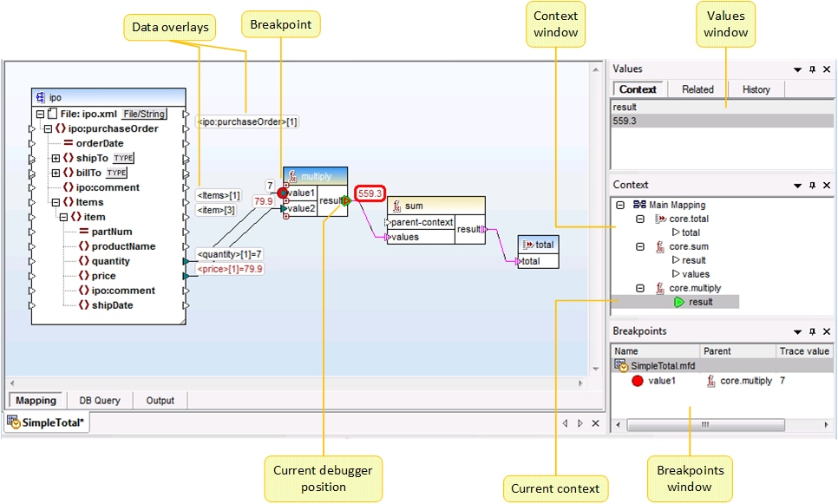The image size is (838, 504).
Task: Click the SimpleTotal.mfd file icon in Breakpoints
Action: click(x=621, y=367)
